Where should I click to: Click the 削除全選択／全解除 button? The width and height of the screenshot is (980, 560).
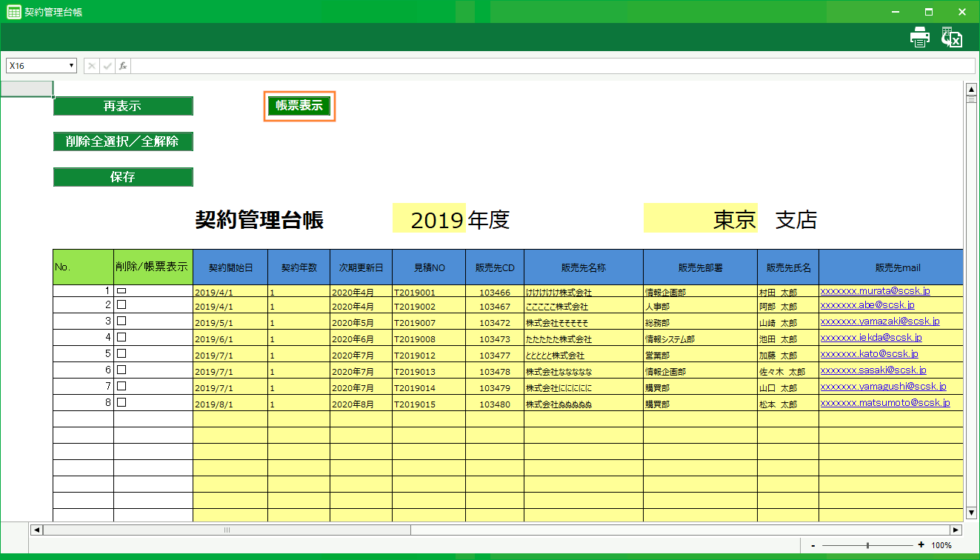pyautogui.click(x=123, y=141)
